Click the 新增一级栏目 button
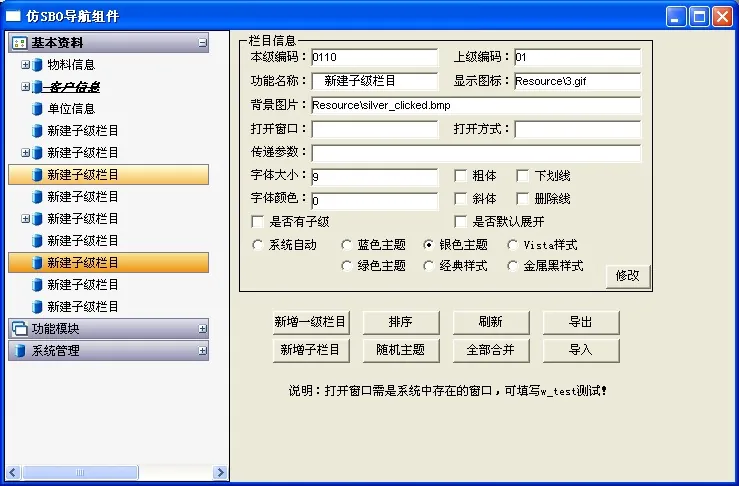This screenshot has width=739, height=486. click(x=311, y=322)
